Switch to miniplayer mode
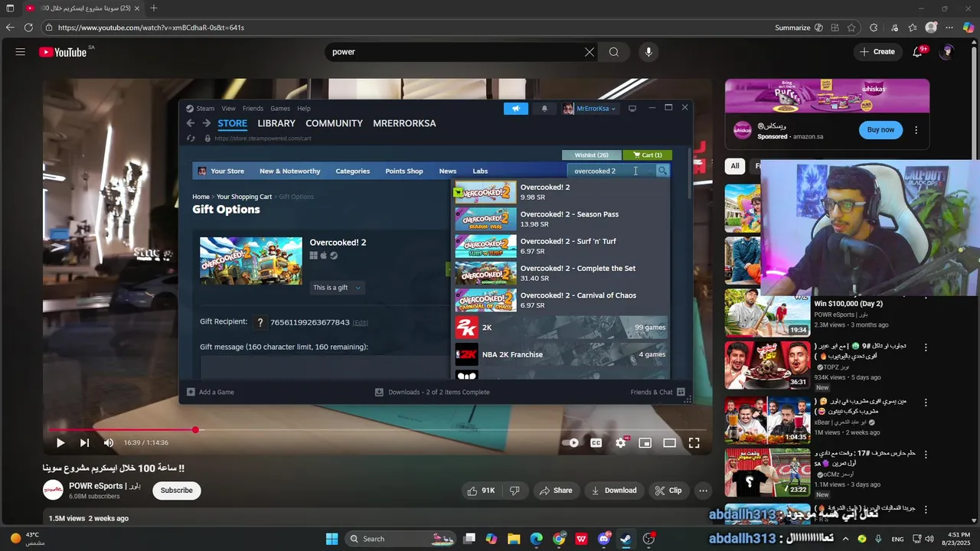Screen dimensions: 980x551 coord(645,442)
